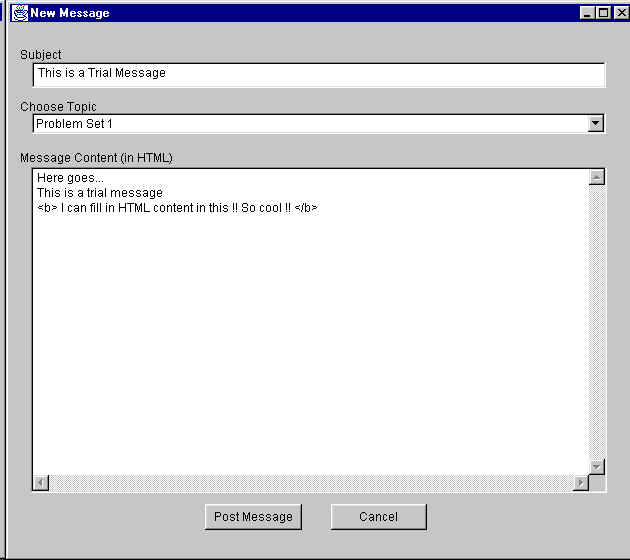Viewport: 630px width, 560px height.
Task: Click the Post Message button
Action: pyautogui.click(x=254, y=517)
